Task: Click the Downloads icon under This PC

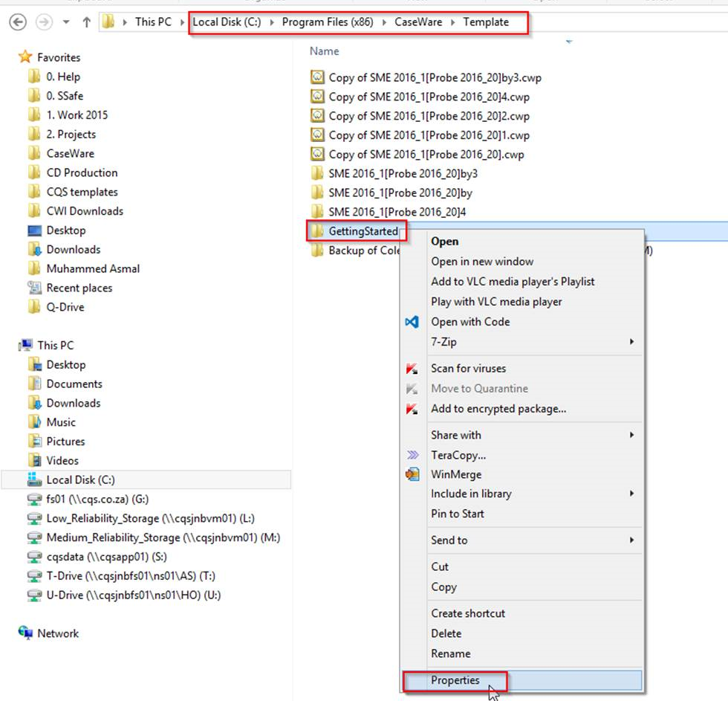Action: (34, 403)
